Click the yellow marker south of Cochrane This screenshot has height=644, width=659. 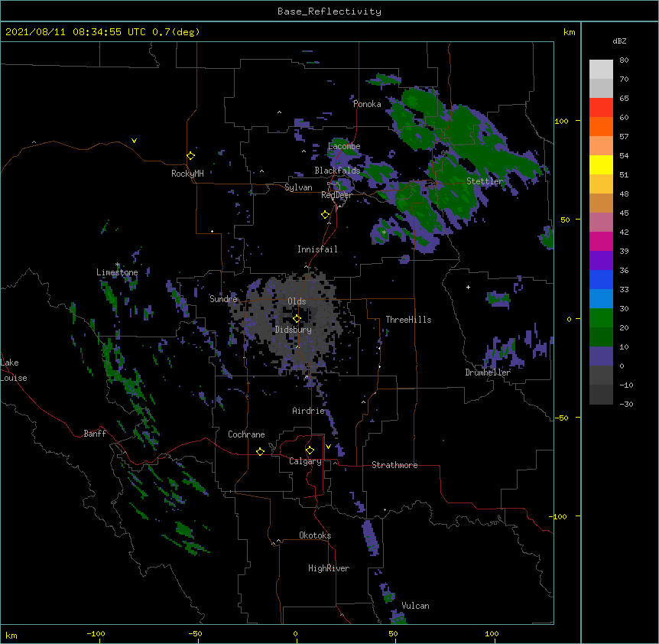click(x=260, y=451)
